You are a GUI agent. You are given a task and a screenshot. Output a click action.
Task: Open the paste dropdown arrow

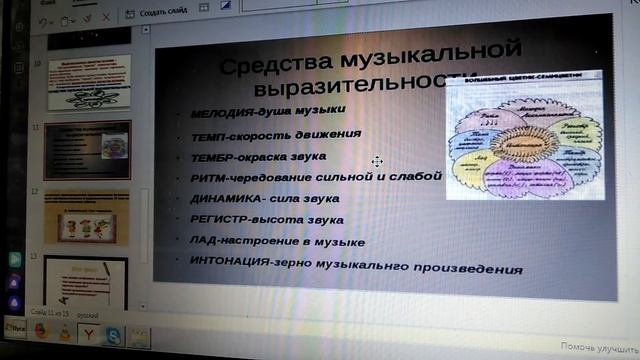point(73,21)
